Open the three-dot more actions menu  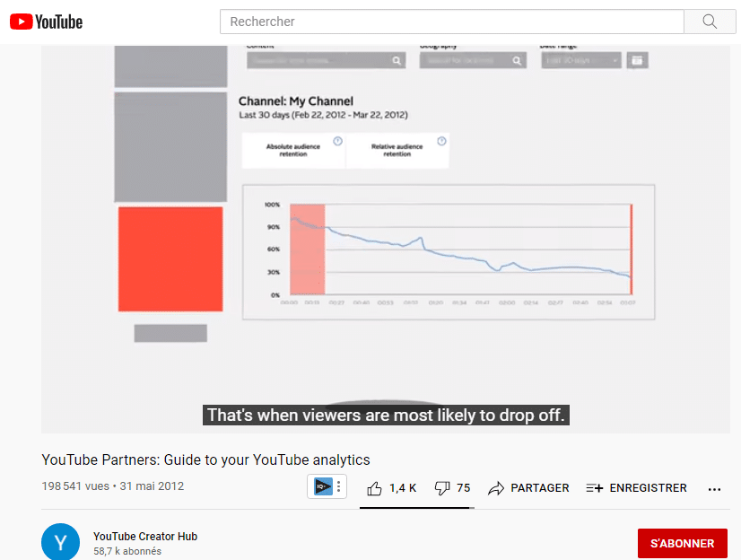point(714,489)
